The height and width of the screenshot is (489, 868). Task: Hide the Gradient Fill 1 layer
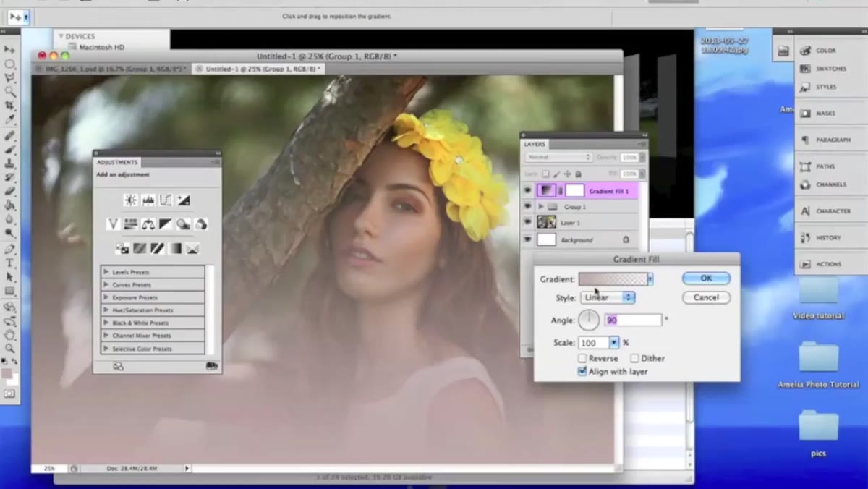click(x=527, y=191)
